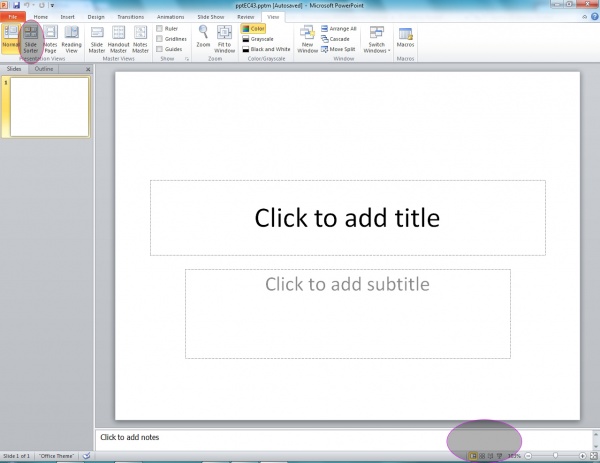This screenshot has width=600, height=463.
Task: Switch to the Review ribbon tab
Action: coord(246,17)
